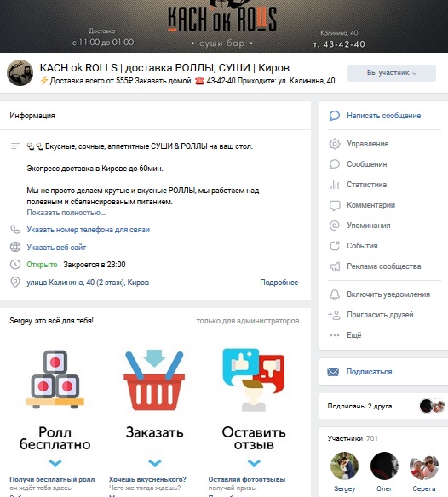Click the globe icon beside 'Указать веб-сайт'
The image size is (448, 497).
click(15, 247)
